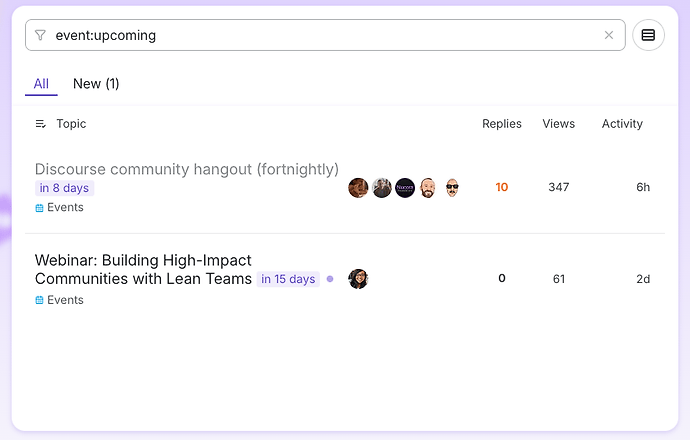Sort by the Replies column header

(502, 124)
